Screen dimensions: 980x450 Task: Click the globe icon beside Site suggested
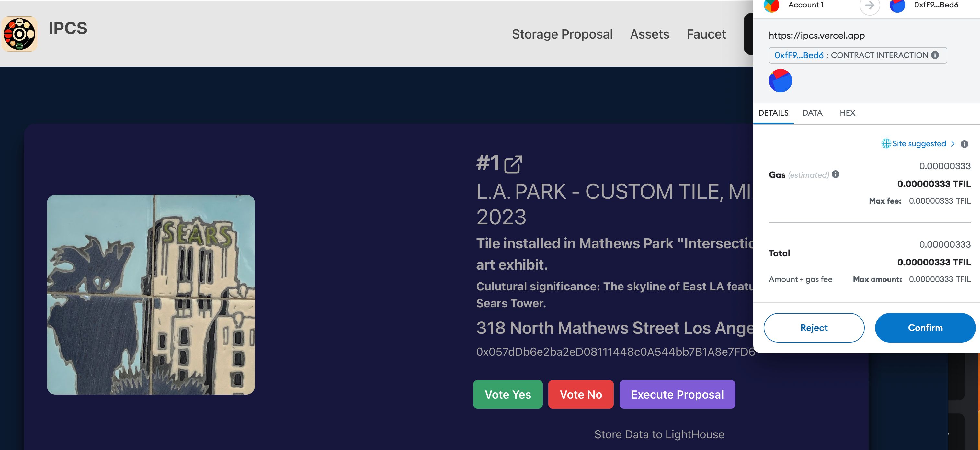(x=886, y=143)
